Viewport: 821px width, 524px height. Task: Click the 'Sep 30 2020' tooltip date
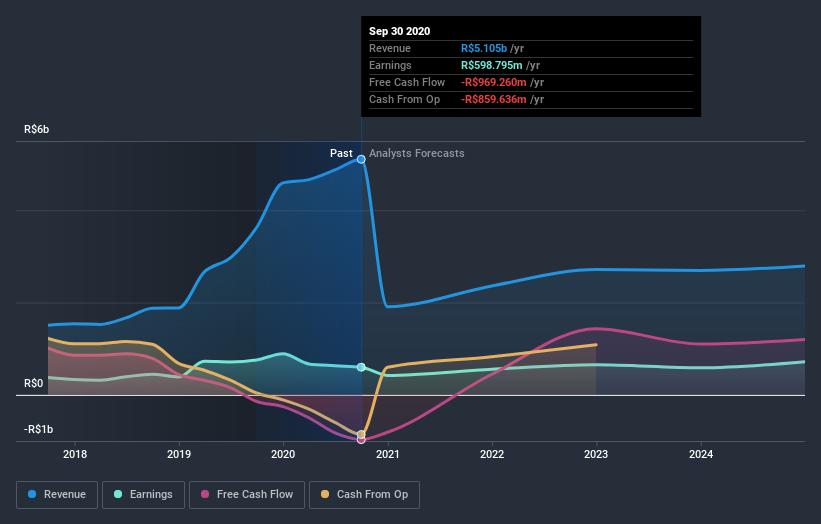(400, 31)
